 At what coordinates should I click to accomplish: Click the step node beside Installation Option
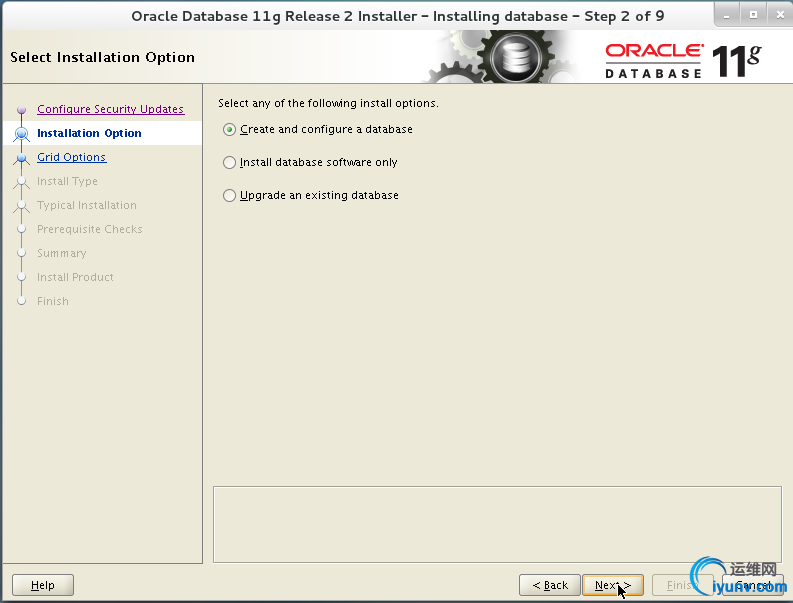click(x=21, y=134)
